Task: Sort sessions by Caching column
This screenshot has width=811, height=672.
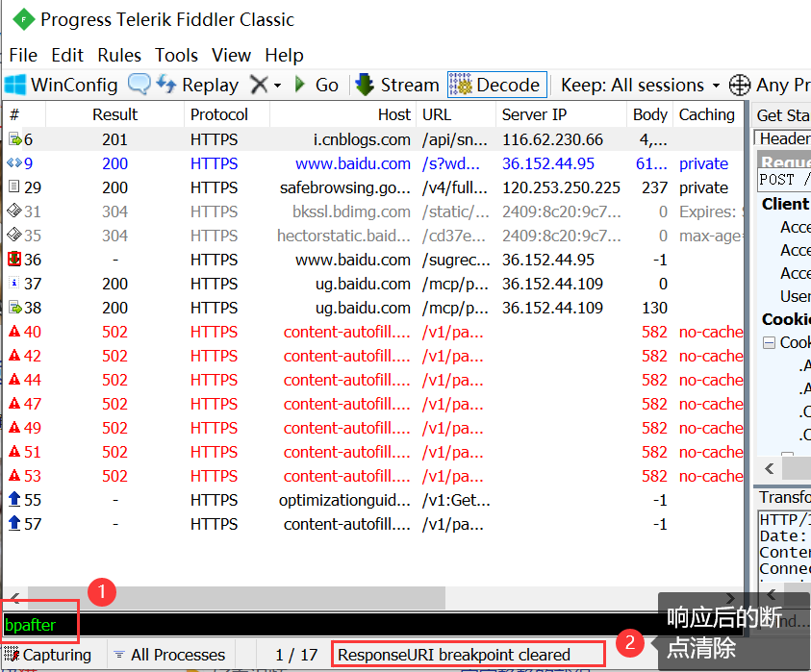Action: tap(706, 114)
